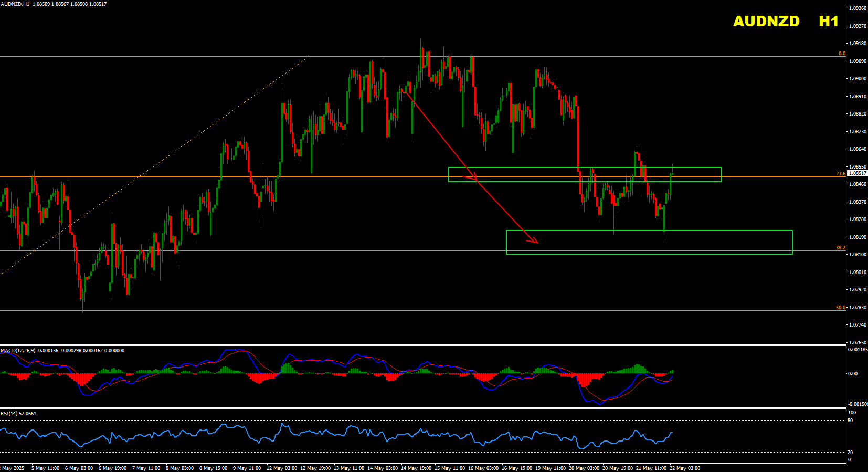Select the lower green rectangle's right edge
868x472 pixels.
click(x=792, y=242)
